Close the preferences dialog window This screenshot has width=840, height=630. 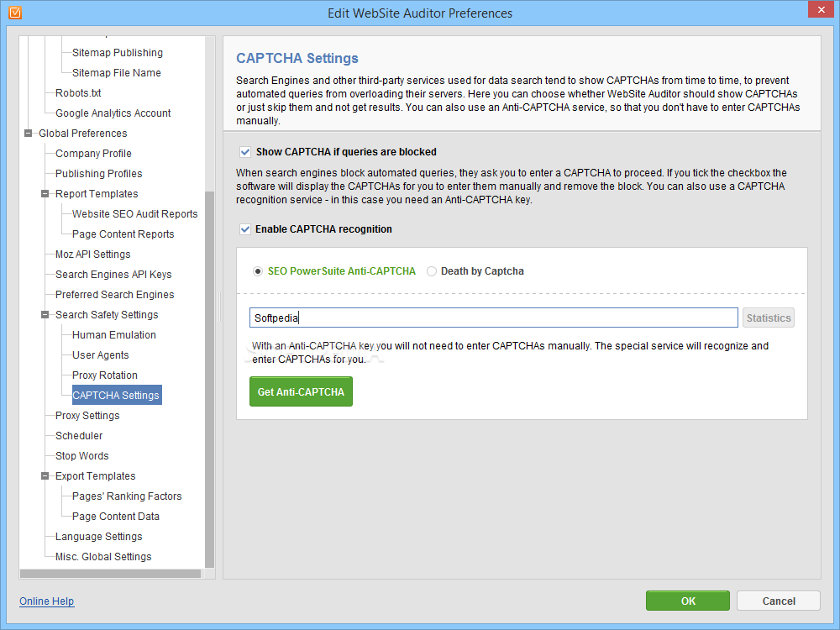(822, 9)
